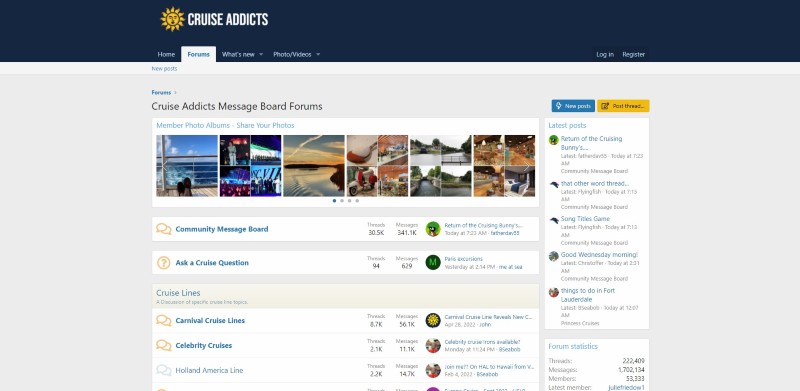
Task: Open Member Photo Albums - Share Your Photos link
Action: [x=225, y=125]
